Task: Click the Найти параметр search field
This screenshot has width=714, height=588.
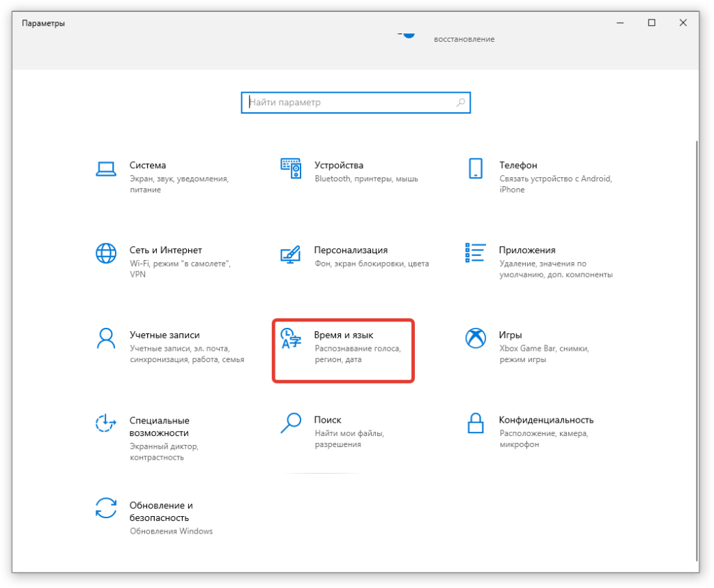Action: (x=349, y=103)
